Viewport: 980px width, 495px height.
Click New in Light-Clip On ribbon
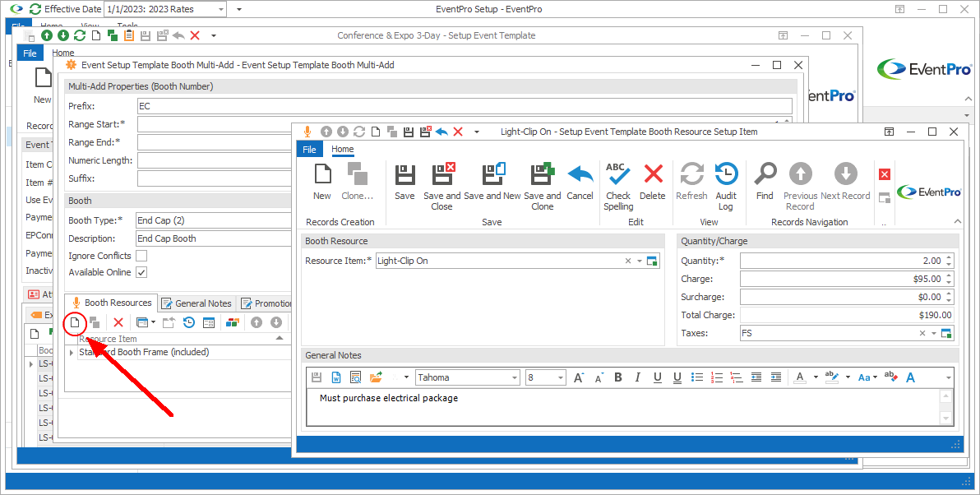click(x=322, y=183)
